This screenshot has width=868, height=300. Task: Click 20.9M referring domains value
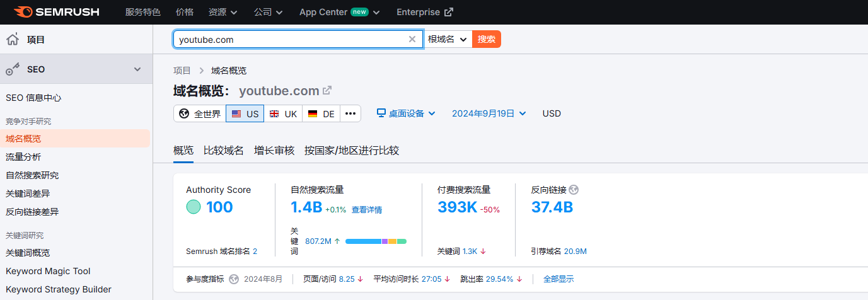pos(576,251)
